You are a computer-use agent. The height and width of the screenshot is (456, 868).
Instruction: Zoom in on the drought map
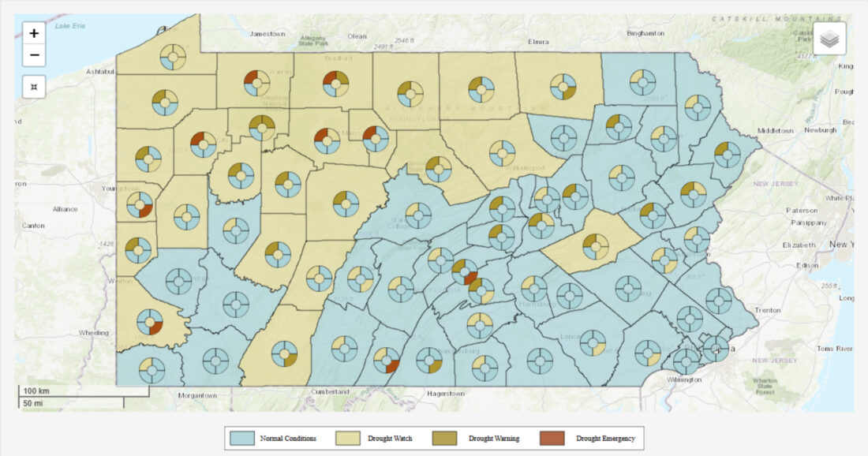(34, 34)
